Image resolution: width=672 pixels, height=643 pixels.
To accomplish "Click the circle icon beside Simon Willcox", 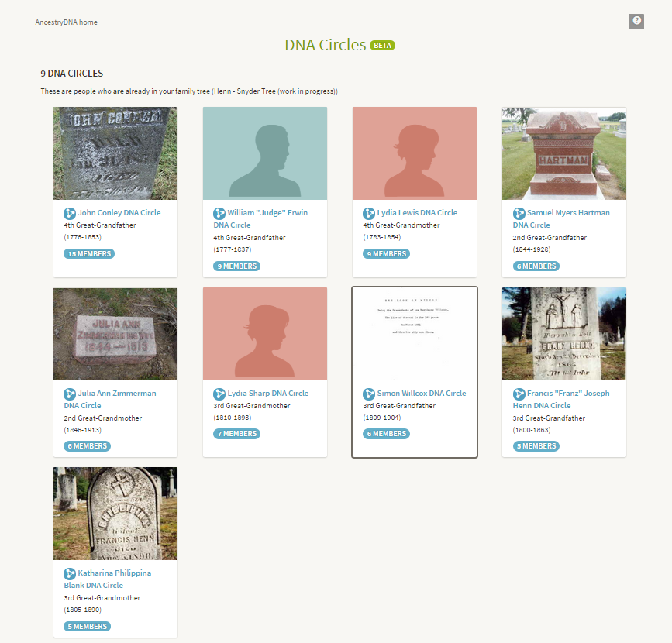I will [x=369, y=394].
